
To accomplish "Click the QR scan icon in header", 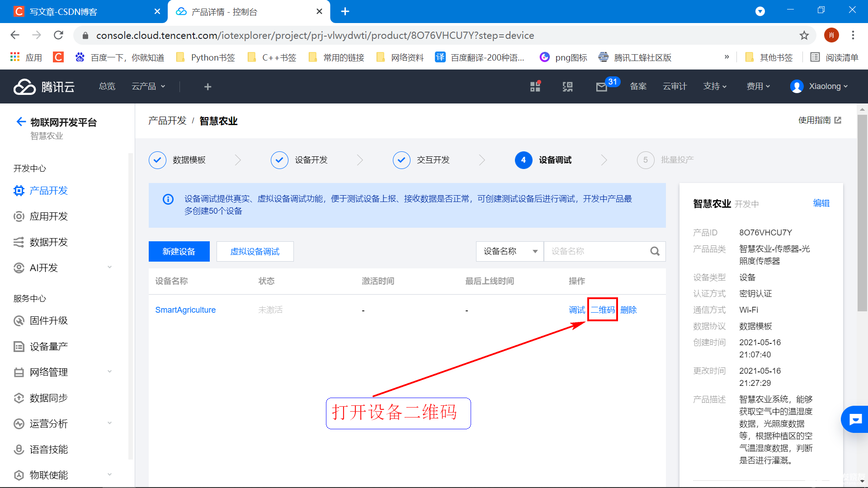I will pos(567,86).
